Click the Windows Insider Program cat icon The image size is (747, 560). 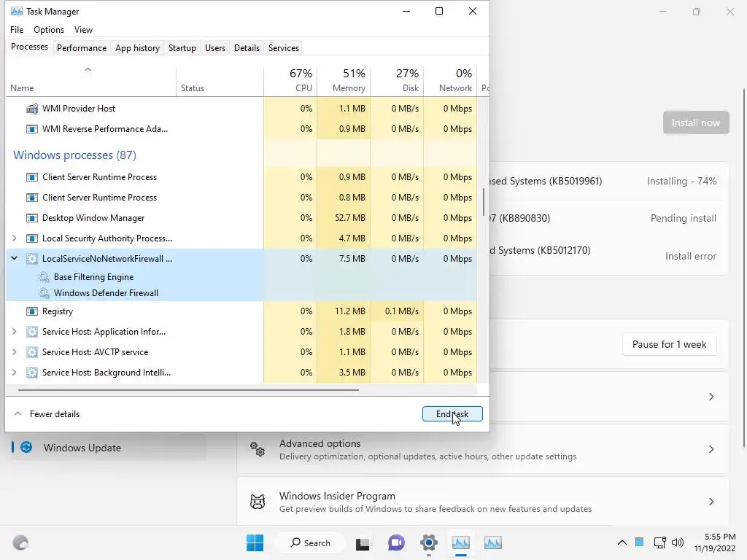(x=258, y=502)
